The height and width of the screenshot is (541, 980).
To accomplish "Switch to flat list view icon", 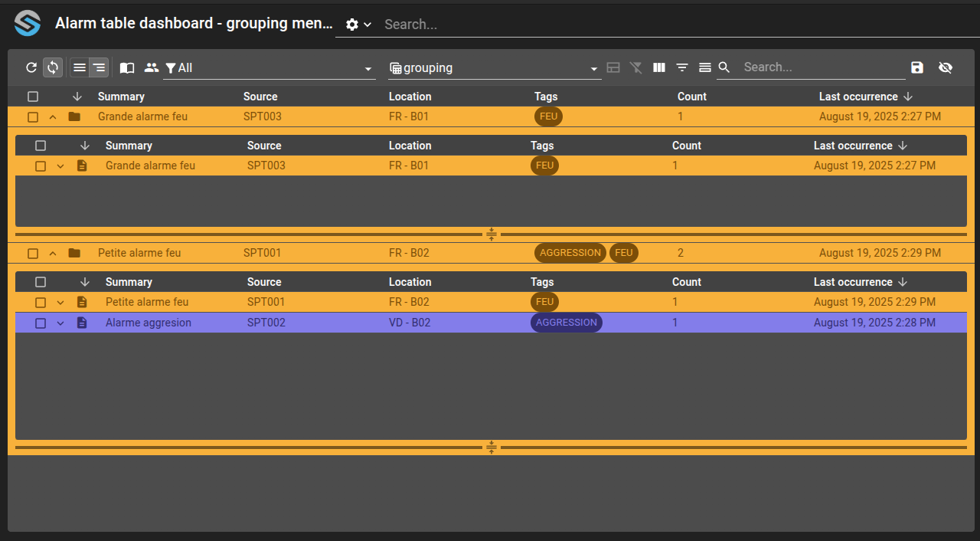I will (x=80, y=67).
